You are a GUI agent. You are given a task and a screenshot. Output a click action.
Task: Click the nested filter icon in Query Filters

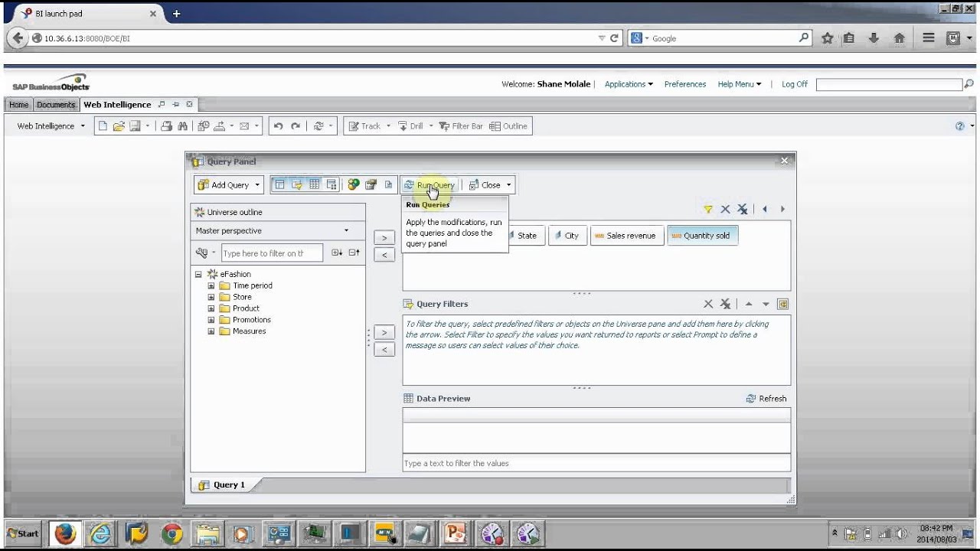(x=782, y=304)
